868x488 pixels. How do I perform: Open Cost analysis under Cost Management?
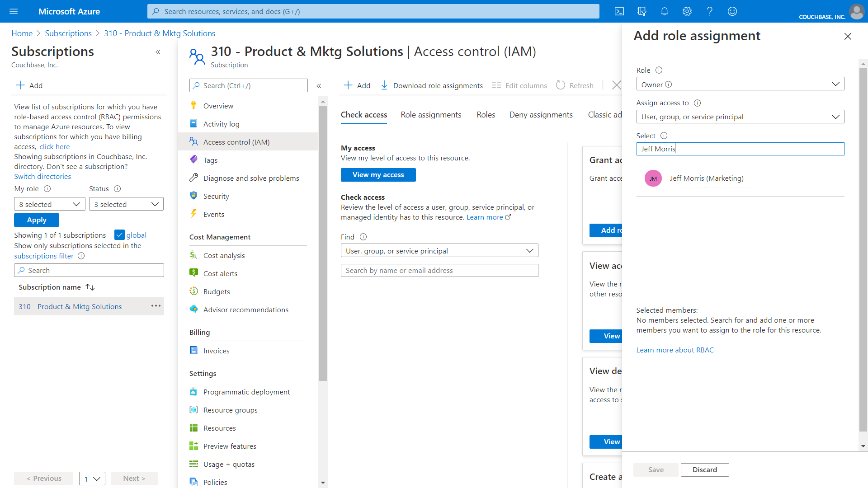coord(224,255)
